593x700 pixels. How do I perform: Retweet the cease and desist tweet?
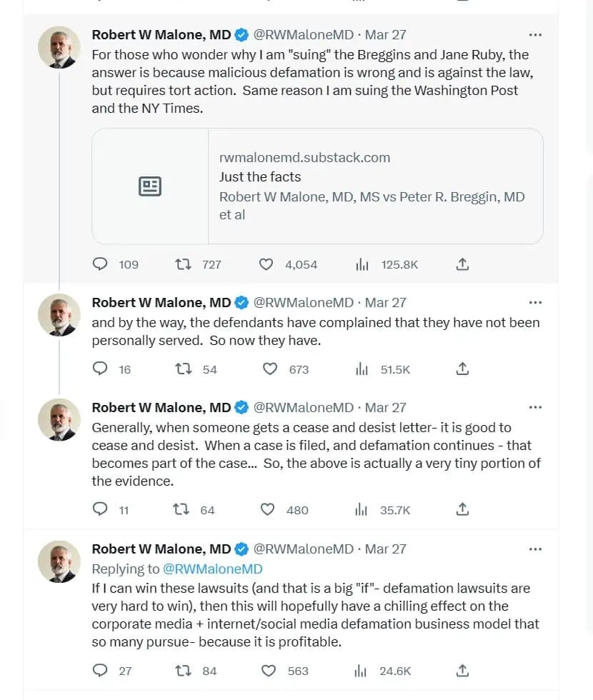(181, 509)
